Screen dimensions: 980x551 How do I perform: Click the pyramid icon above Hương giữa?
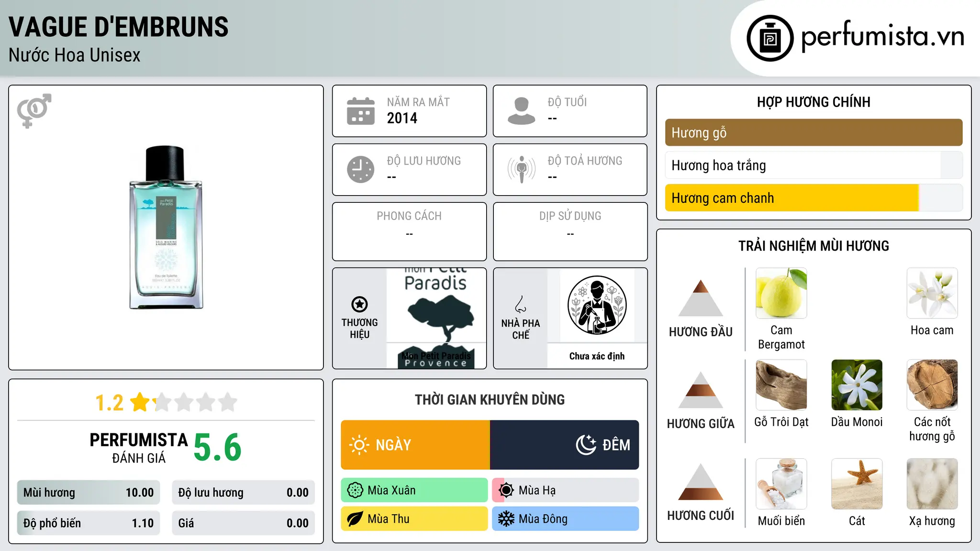(701, 390)
